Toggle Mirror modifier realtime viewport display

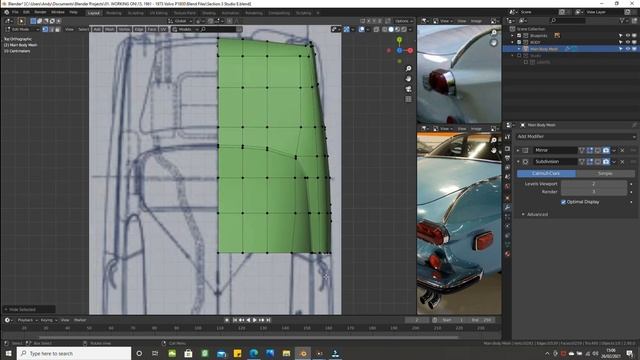598,150
